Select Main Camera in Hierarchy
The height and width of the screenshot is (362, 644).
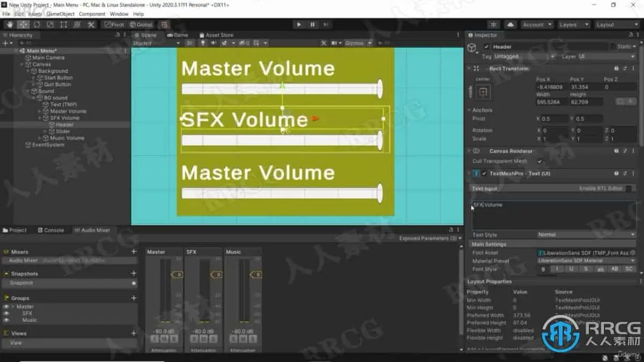(x=48, y=57)
